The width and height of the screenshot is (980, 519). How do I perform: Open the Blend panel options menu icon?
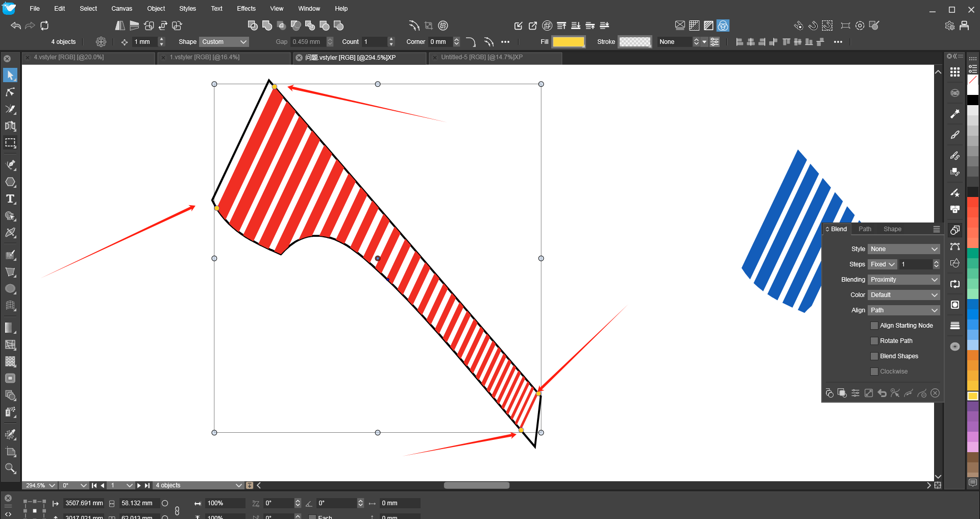pyautogui.click(x=936, y=229)
